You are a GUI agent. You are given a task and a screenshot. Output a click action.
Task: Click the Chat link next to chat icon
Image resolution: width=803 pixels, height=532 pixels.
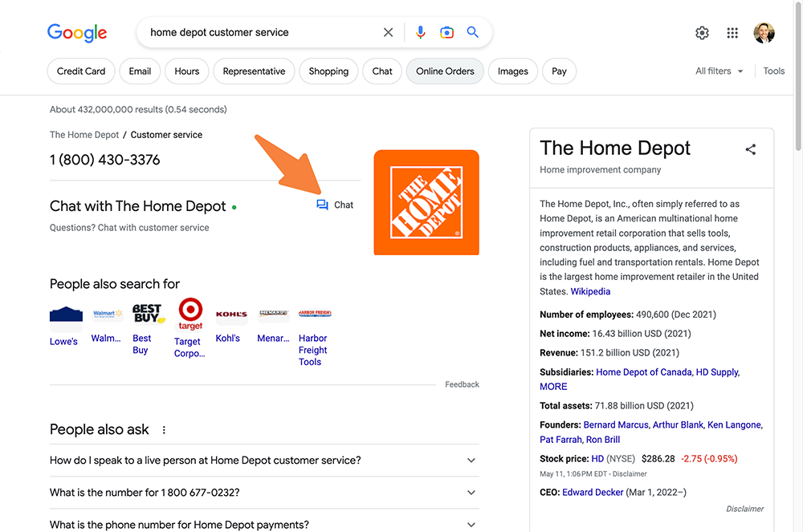344,205
